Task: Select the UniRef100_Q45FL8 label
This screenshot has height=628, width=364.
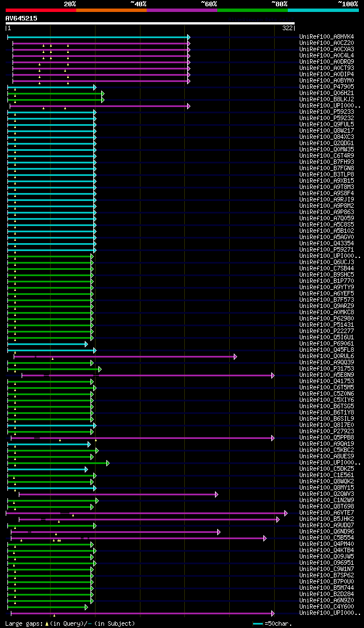Action: coord(326,350)
